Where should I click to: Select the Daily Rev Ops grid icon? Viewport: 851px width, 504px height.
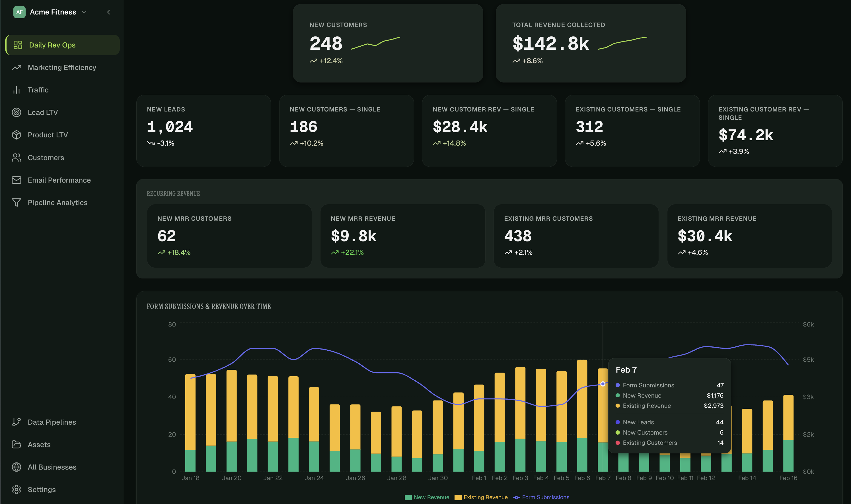(x=17, y=44)
